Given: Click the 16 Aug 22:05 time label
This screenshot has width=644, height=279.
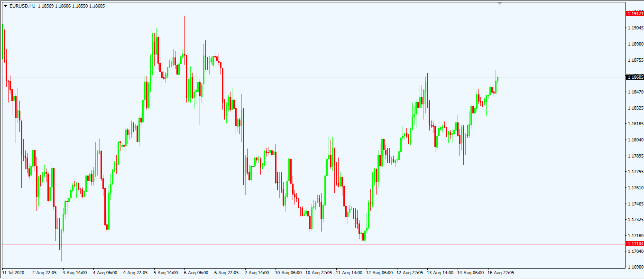Looking at the screenshot, I should click(501, 273).
